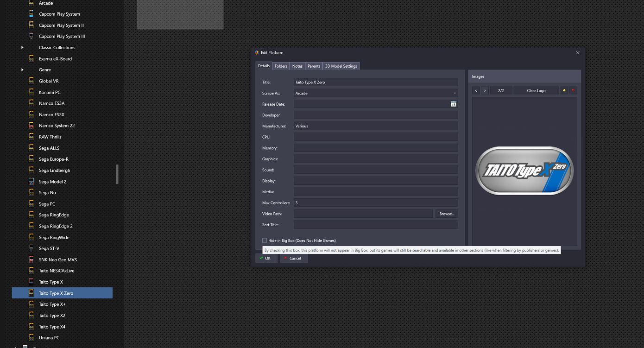Click the Cancel button
The image size is (644, 348).
[293, 258]
